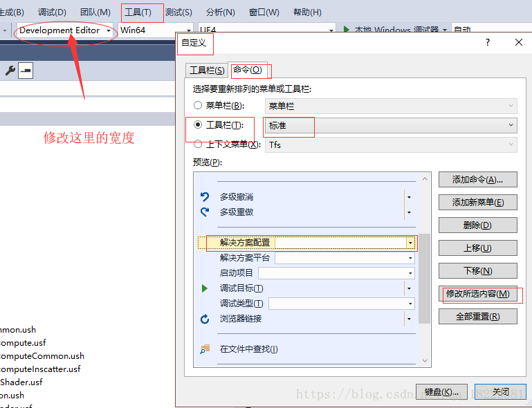Screen dimensions: 532x408
Task: Click the 修改所选内容(M) button
Action: point(478,294)
